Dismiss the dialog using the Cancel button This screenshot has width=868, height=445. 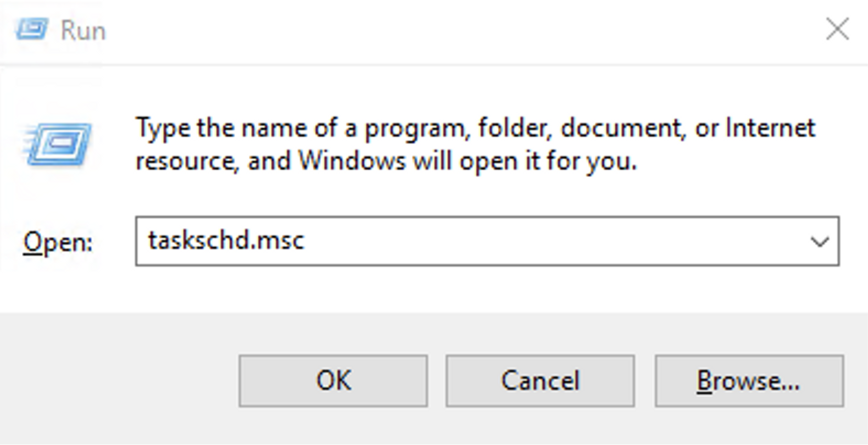point(540,381)
